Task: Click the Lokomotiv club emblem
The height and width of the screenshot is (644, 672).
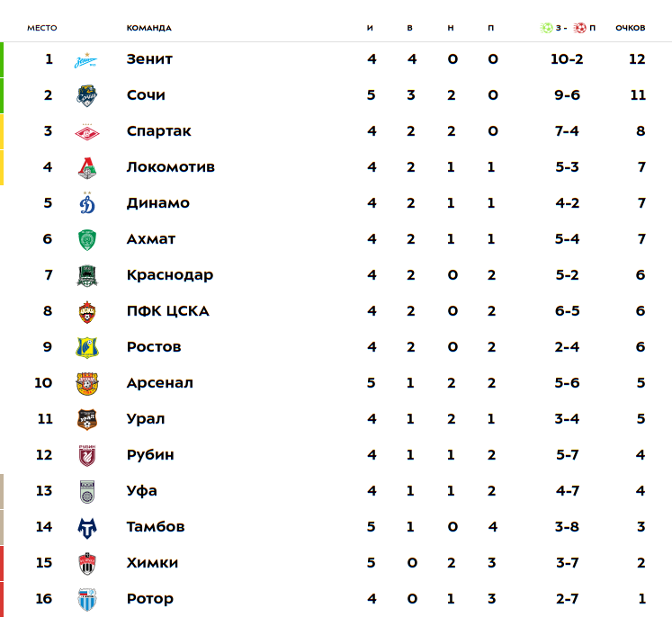Action: click(x=87, y=167)
